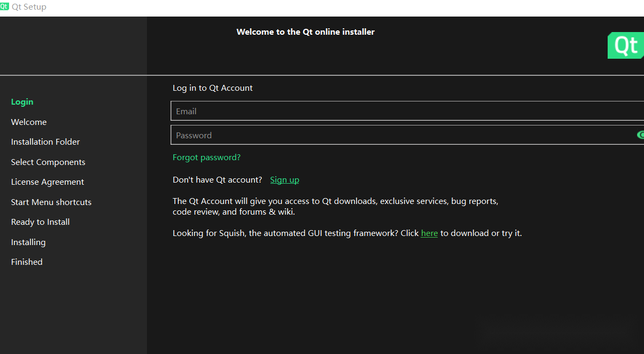644x354 pixels.
Task: Select Installation Folder step
Action: pyautogui.click(x=45, y=142)
